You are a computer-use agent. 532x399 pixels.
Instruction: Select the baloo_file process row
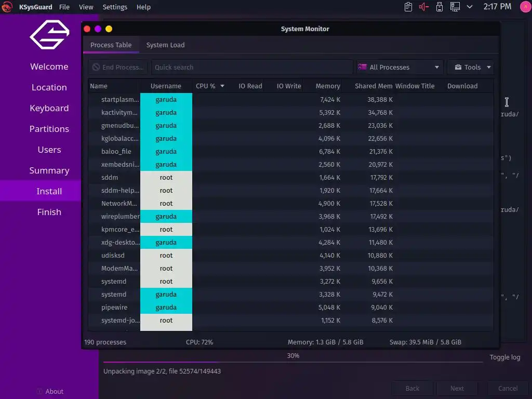tap(291, 151)
